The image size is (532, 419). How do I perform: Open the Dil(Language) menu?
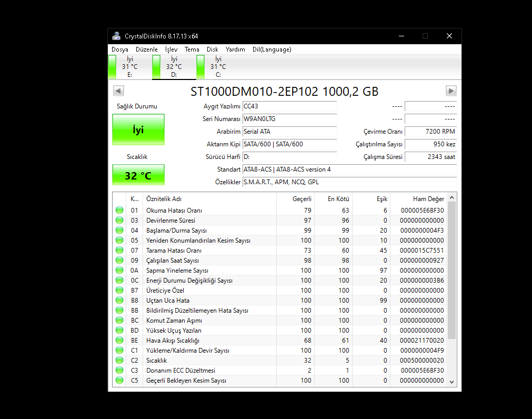272,49
